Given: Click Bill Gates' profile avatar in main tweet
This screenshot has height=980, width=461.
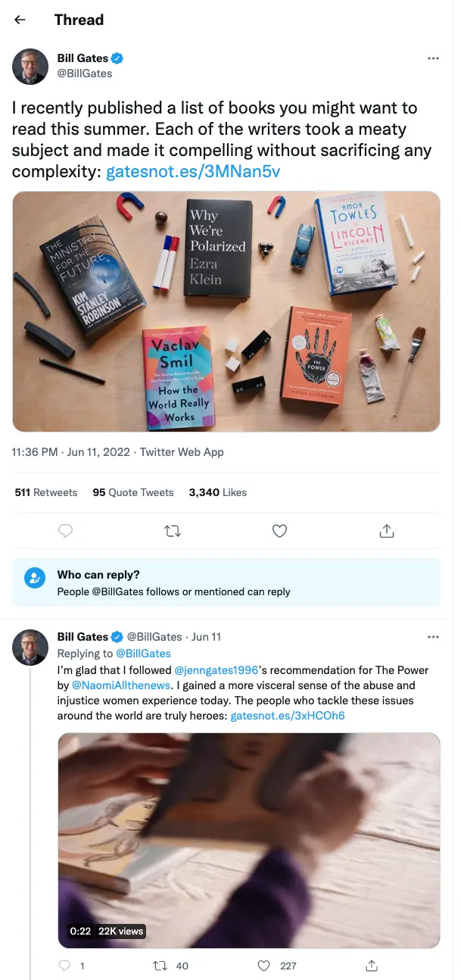Looking at the screenshot, I should click(30, 66).
